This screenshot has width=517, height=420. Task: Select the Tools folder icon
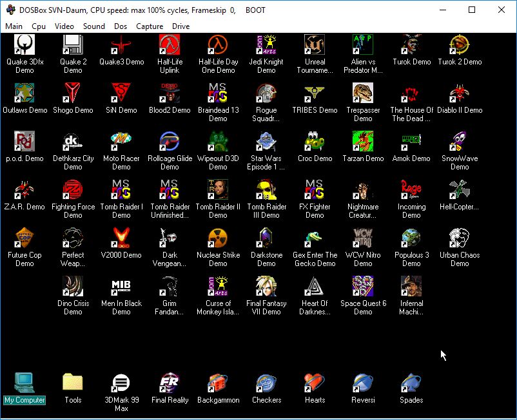73,384
